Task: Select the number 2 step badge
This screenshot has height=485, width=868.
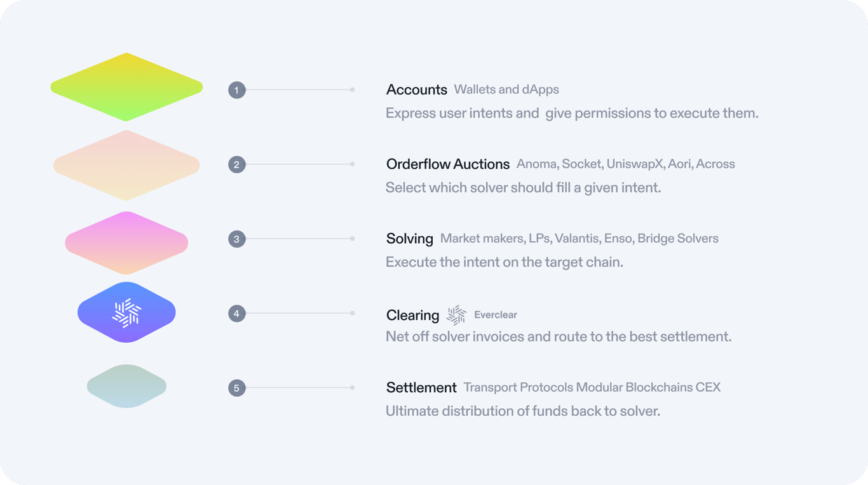Action: [x=236, y=164]
